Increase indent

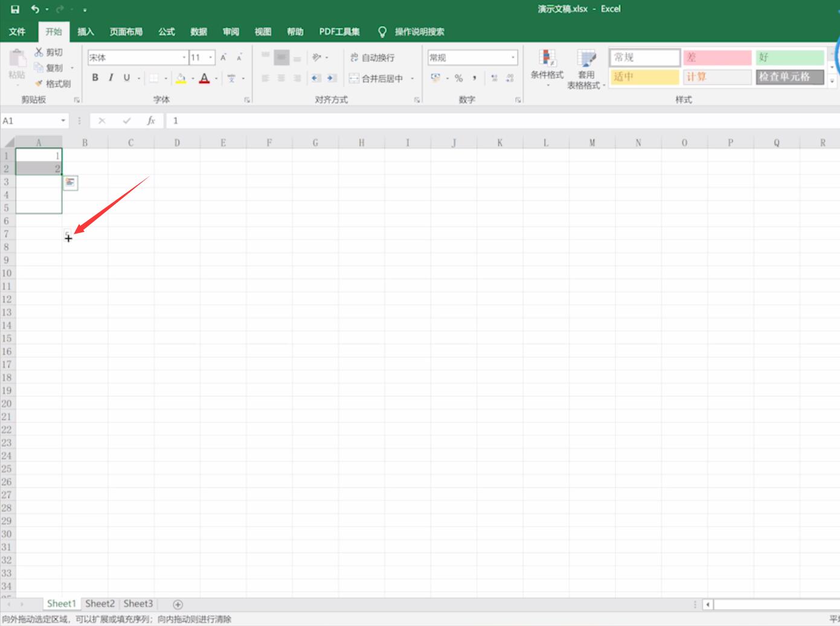coord(332,78)
